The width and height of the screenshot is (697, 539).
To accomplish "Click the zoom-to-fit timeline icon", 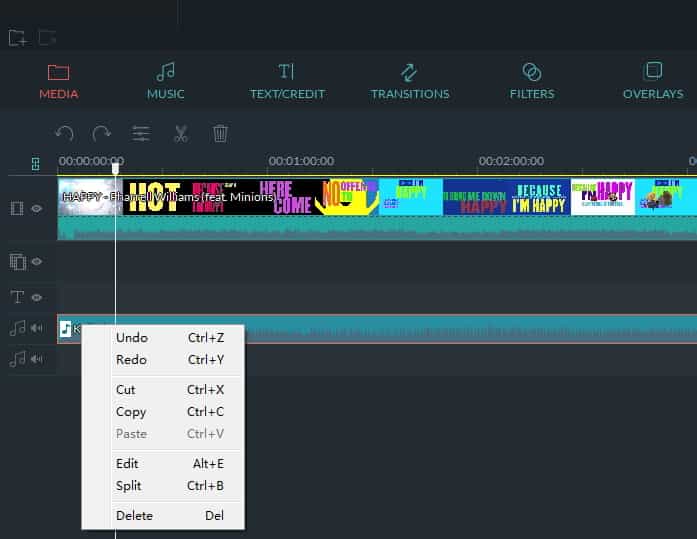I will point(36,164).
